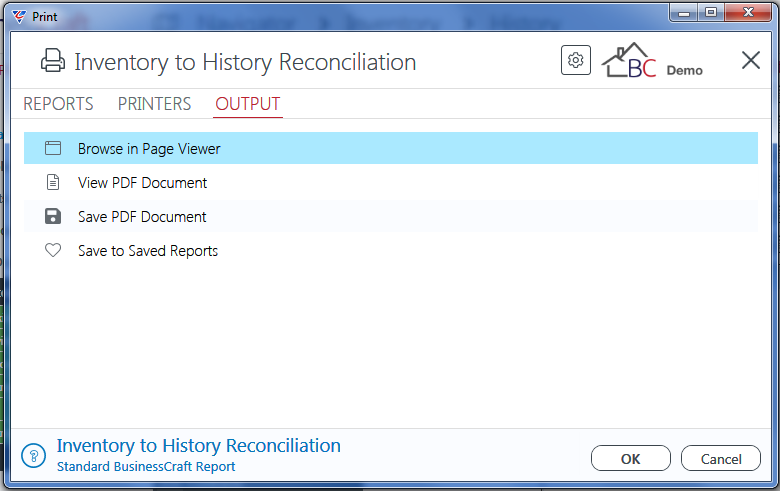Click the Cancel button

click(720, 458)
